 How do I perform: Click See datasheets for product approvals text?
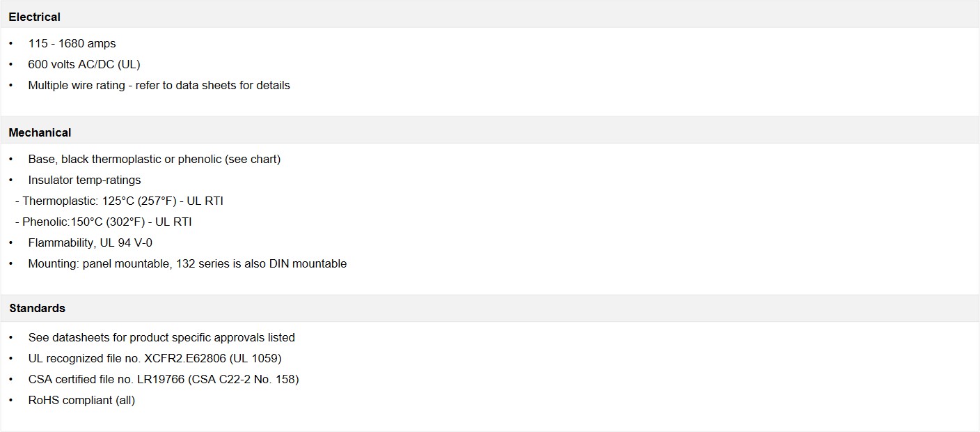click(161, 337)
